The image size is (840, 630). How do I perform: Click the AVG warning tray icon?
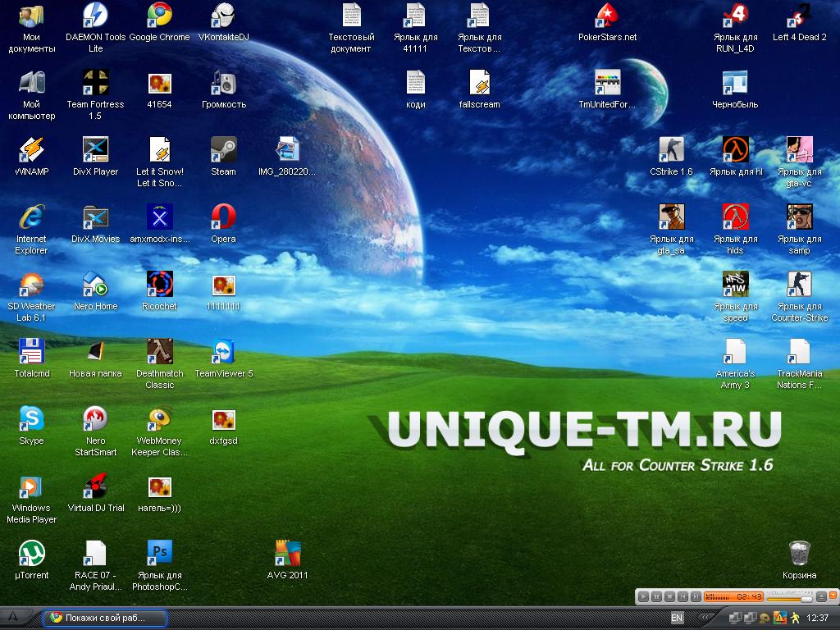pyautogui.click(x=780, y=618)
